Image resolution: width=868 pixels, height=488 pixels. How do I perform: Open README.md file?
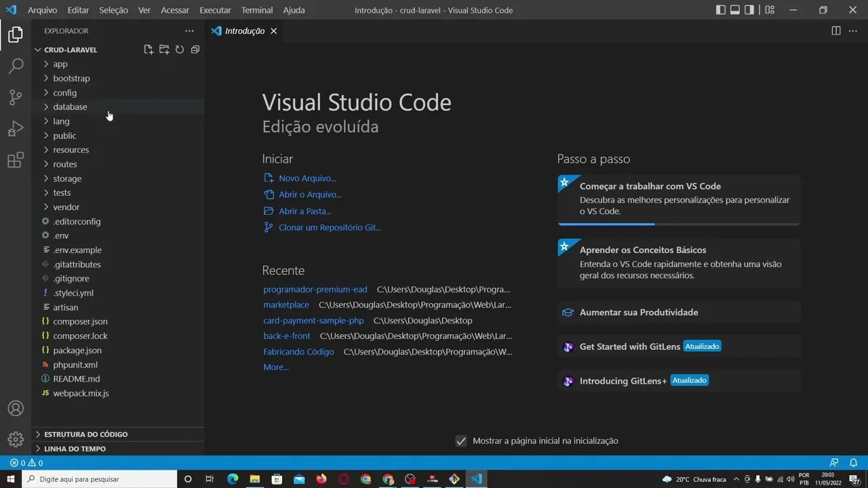(x=118, y=379)
